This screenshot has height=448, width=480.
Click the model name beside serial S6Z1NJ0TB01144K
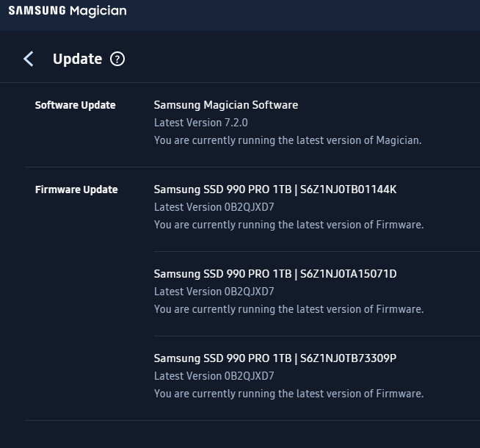[222, 189]
